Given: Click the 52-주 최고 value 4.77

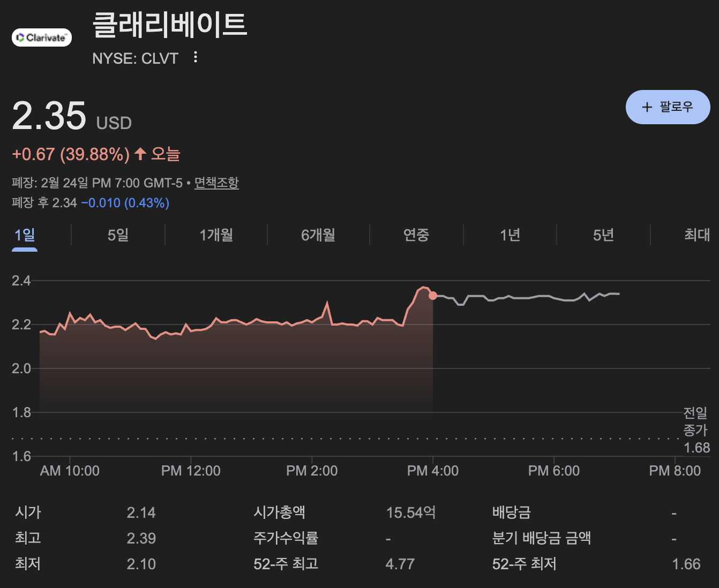Looking at the screenshot, I should pyautogui.click(x=400, y=564).
